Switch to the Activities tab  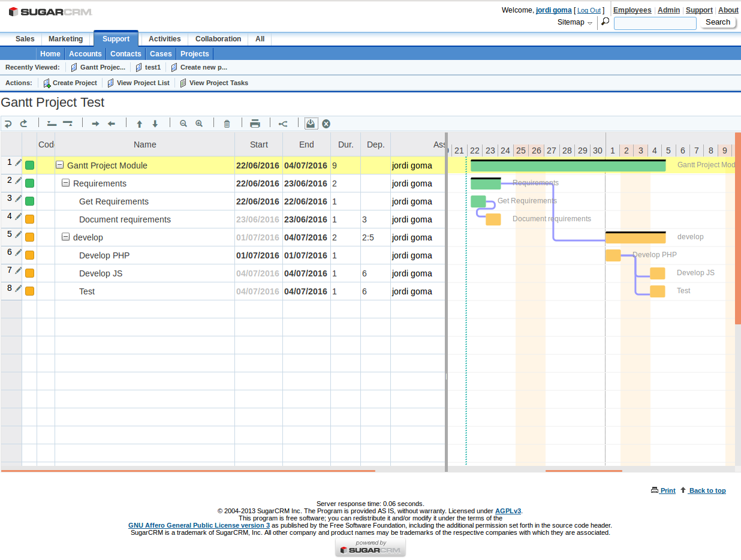point(165,39)
